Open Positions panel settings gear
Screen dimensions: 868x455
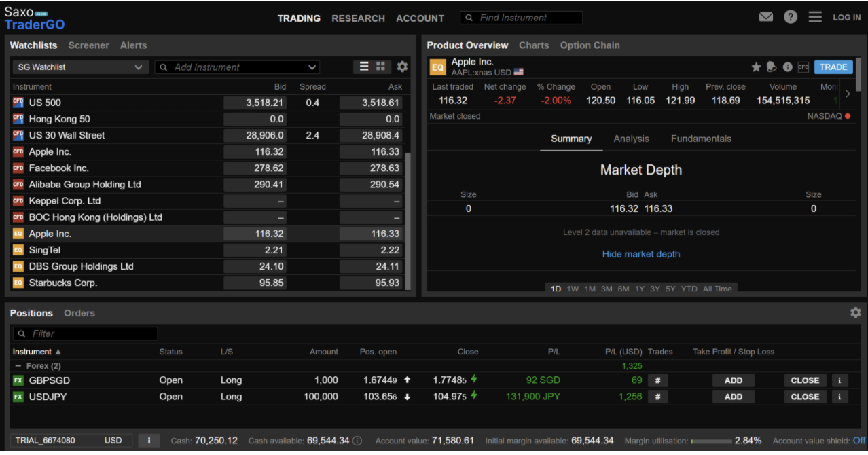point(855,313)
